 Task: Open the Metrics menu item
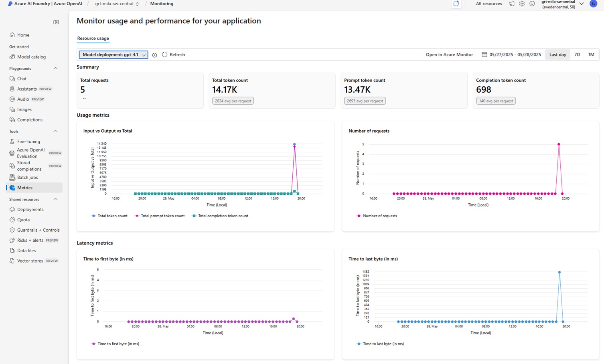(34, 188)
